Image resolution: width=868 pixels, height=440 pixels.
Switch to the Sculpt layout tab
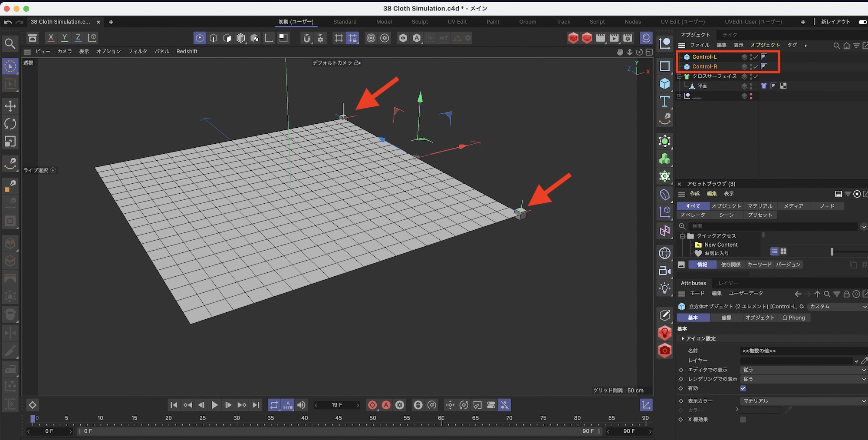(x=419, y=22)
